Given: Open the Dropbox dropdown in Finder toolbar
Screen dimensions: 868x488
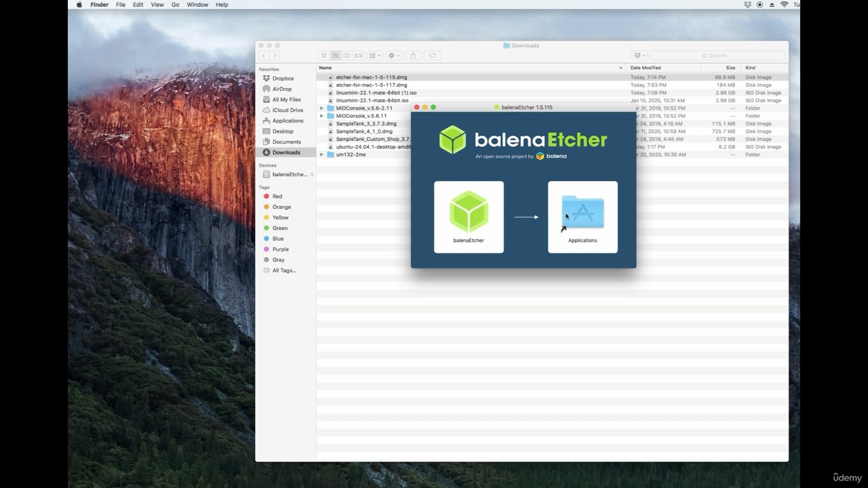Looking at the screenshot, I should (639, 56).
